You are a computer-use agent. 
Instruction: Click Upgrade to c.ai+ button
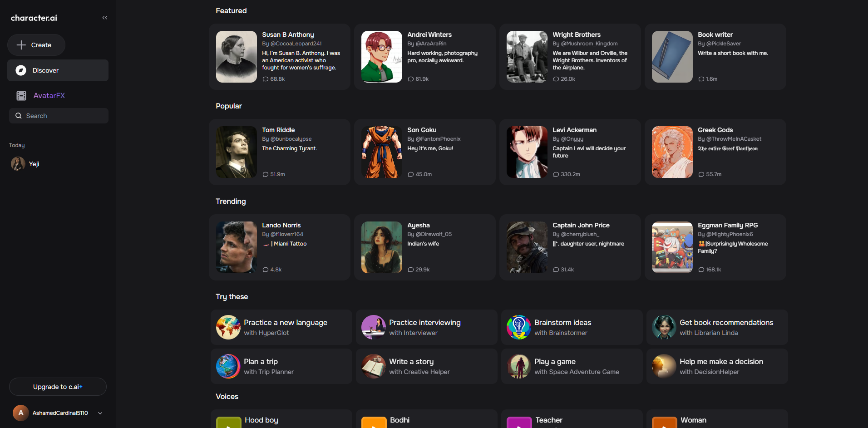tap(58, 387)
